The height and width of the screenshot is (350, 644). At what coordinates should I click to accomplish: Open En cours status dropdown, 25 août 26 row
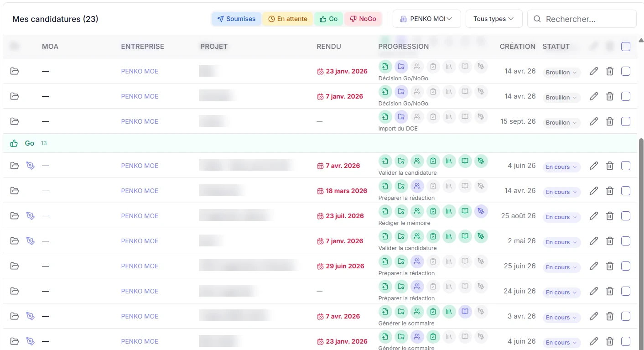click(x=561, y=217)
